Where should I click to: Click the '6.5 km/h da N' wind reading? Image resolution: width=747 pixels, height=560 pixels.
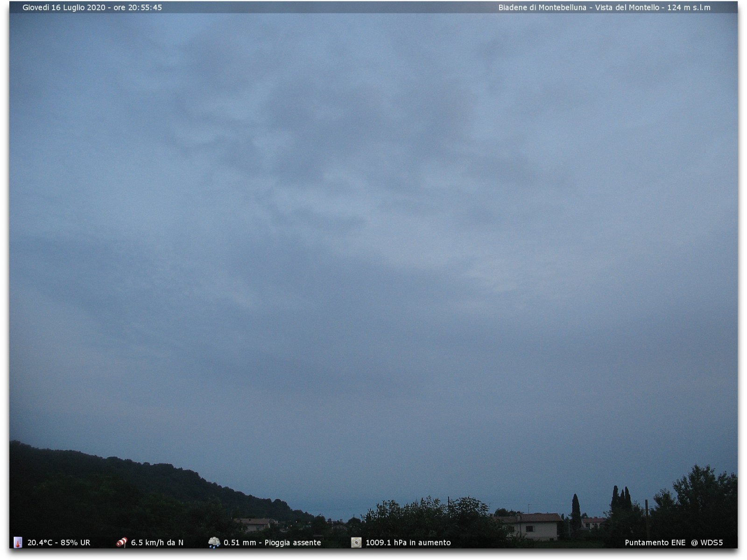157,543
